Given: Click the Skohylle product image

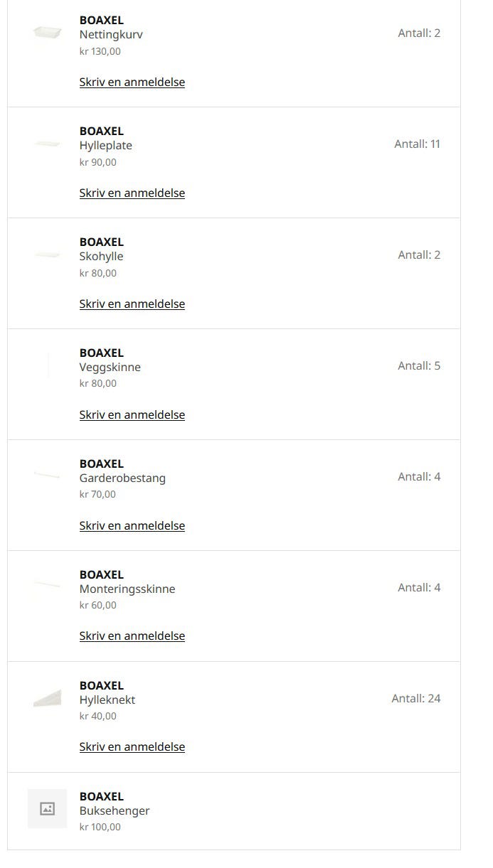Looking at the screenshot, I should coord(47,255).
